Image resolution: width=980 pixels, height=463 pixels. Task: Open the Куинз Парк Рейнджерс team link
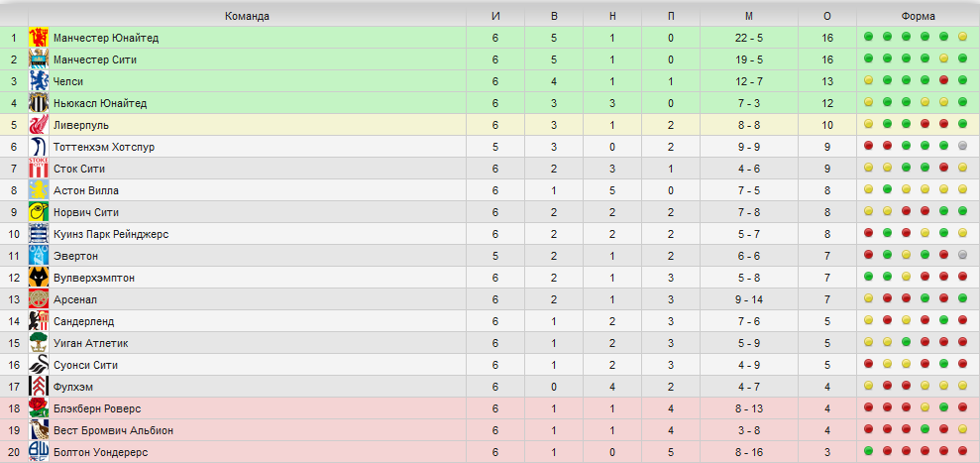click(x=111, y=235)
